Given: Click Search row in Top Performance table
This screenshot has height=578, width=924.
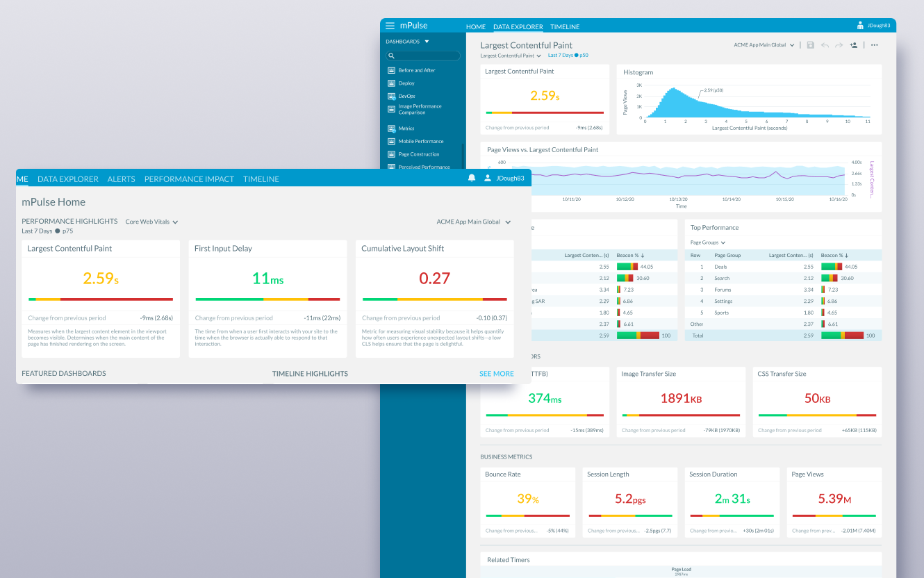Looking at the screenshot, I should [783, 278].
